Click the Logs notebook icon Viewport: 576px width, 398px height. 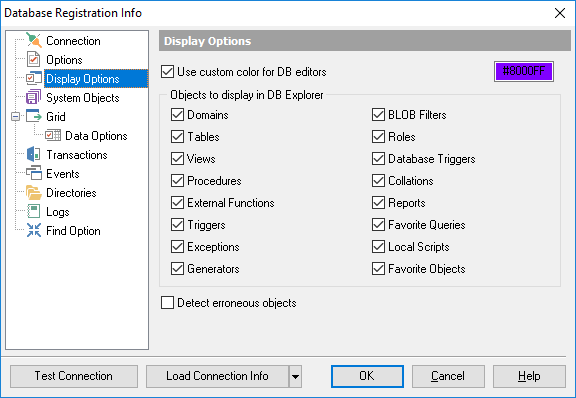pyautogui.click(x=34, y=212)
